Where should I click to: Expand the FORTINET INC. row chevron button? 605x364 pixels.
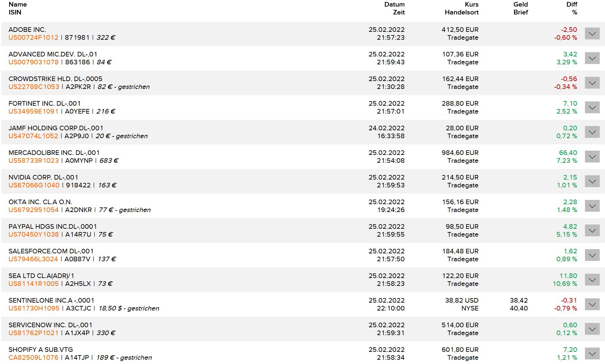coord(592,107)
